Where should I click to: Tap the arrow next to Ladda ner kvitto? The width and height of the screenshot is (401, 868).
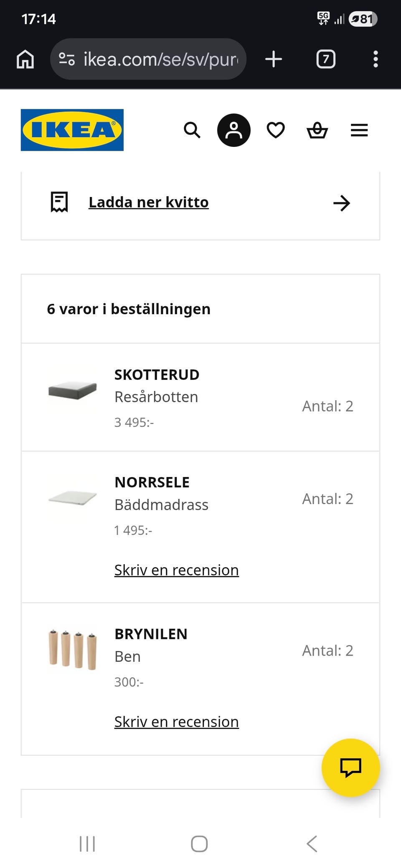tap(342, 203)
